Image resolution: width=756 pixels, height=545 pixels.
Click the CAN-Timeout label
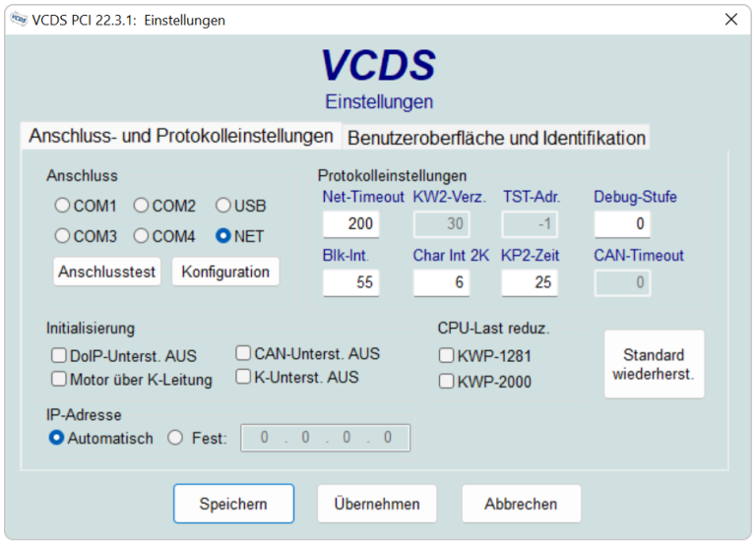(638, 255)
